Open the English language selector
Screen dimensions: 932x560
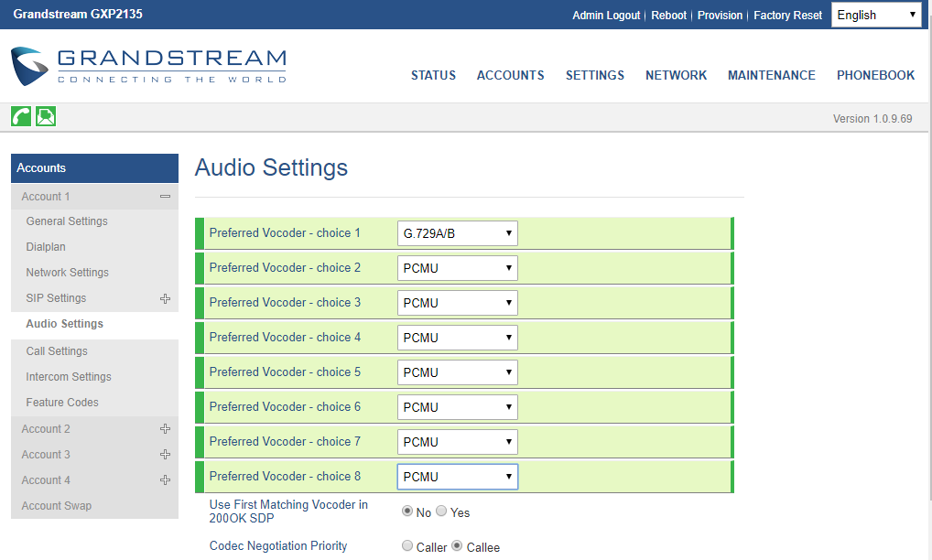tap(875, 15)
